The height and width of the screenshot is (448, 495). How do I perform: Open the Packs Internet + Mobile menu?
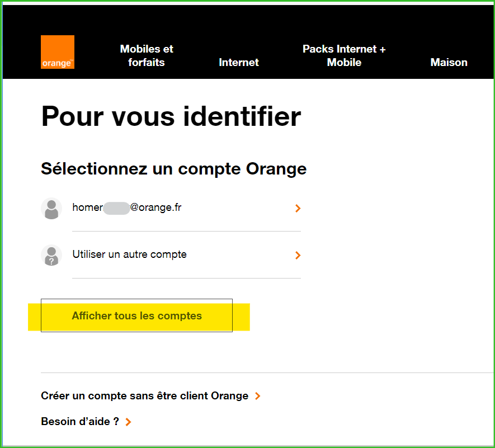pyautogui.click(x=344, y=55)
